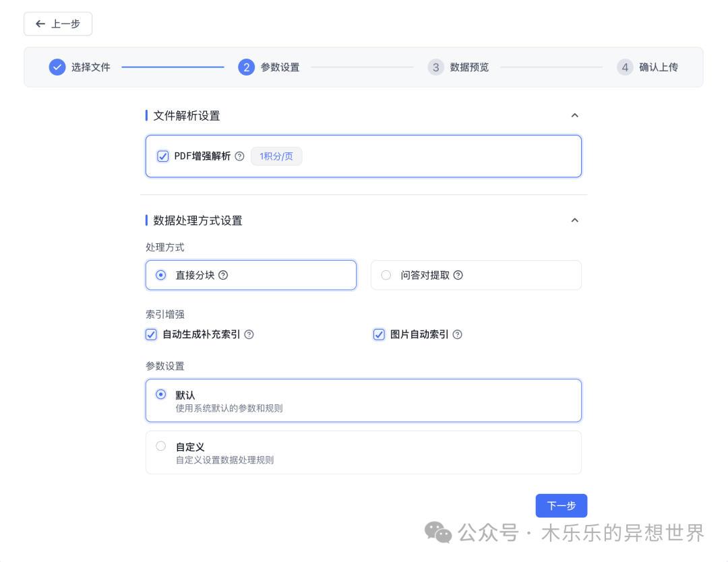Select the 问答对提取 radio button

[386, 275]
